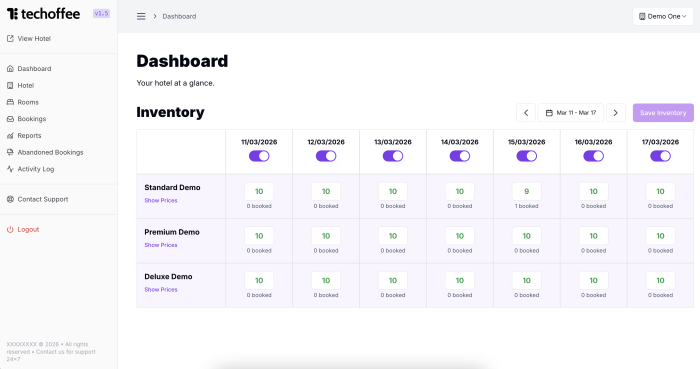Image resolution: width=700 pixels, height=369 pixels.
Task: Click the Inventory heading
Action: (170, 112)
